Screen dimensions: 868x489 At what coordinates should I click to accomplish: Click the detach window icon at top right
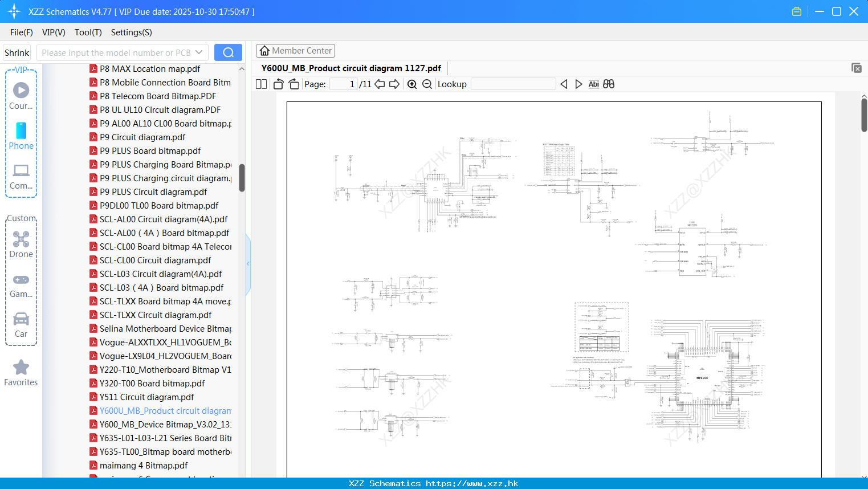[x=856, y=68]
